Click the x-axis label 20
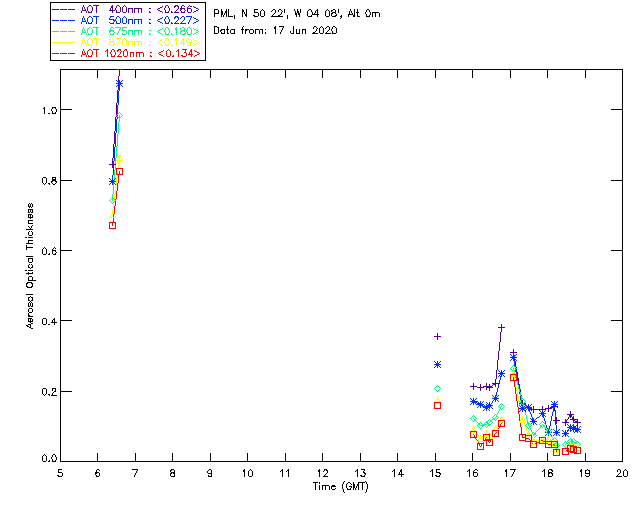The width and height of the screenshot is (640, 512). [622, 473]
